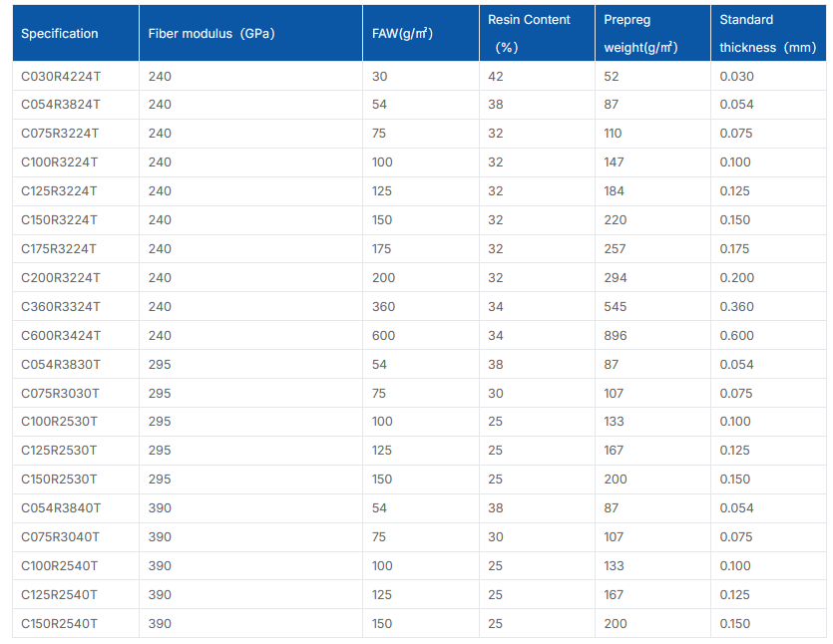
Task: Select the Prepreg weight(g/㎡) header
Action: tap(640, 34)
